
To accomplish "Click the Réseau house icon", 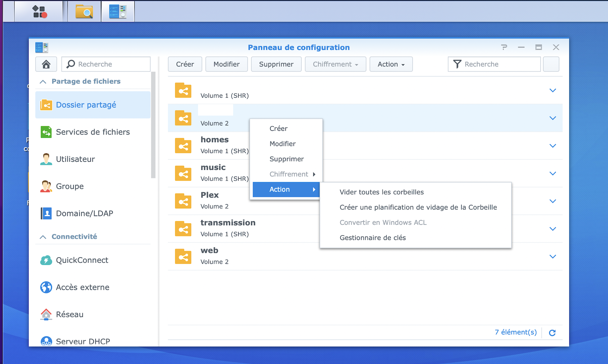I will click(46, 314).
